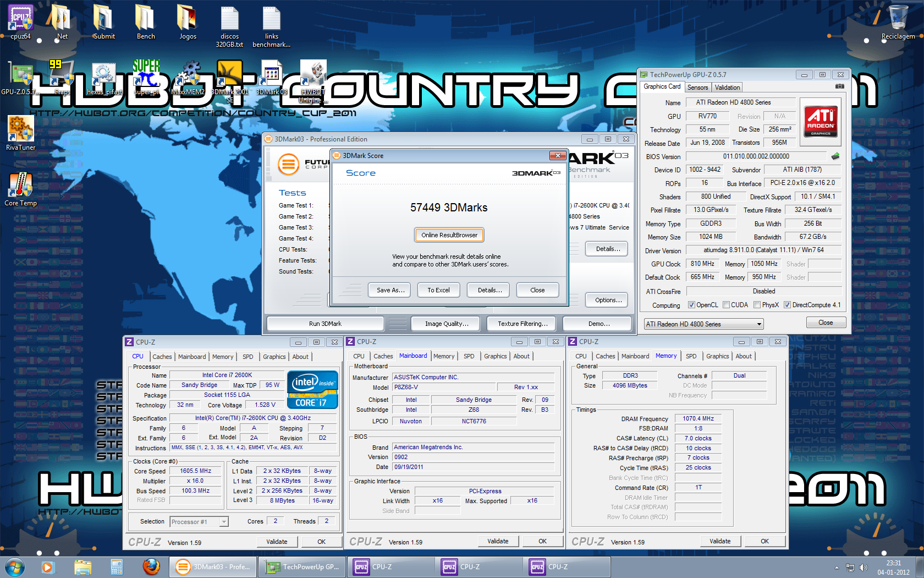Click the Online ResultBrowser button
The width and height of the screenshot is (924, 578).
[449, 235]
